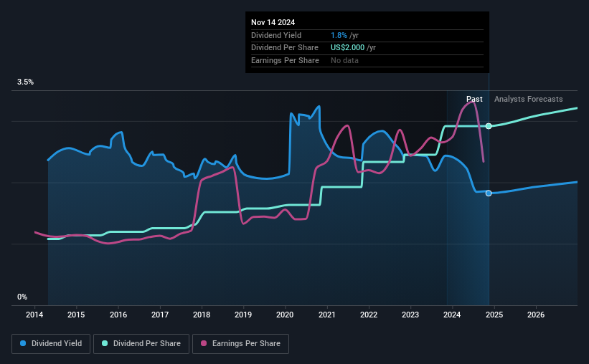Select the blue dividend yield data point marker
Screen dimensions: 589x364
point(489,193)
